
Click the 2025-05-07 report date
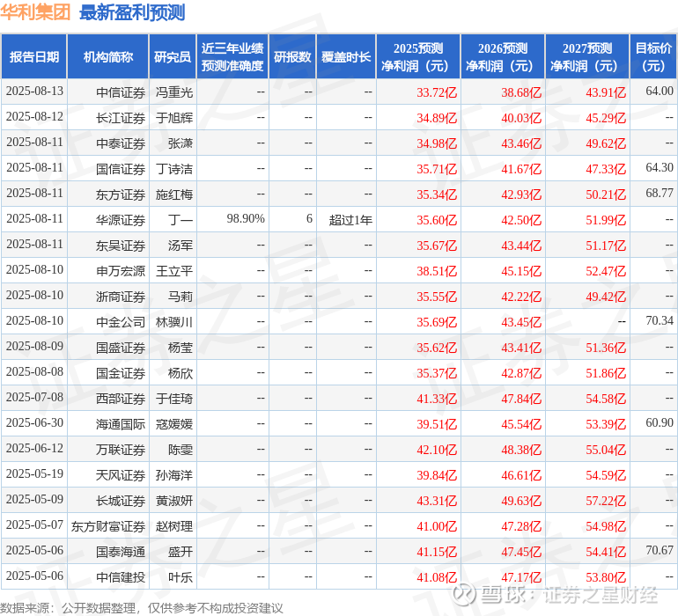point(34,524)
